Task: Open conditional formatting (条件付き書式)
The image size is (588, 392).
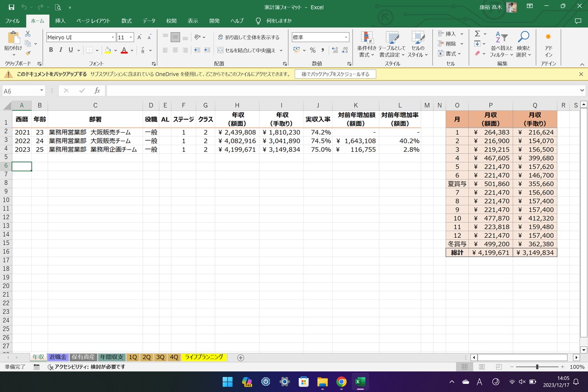Action: coord(367,44)
